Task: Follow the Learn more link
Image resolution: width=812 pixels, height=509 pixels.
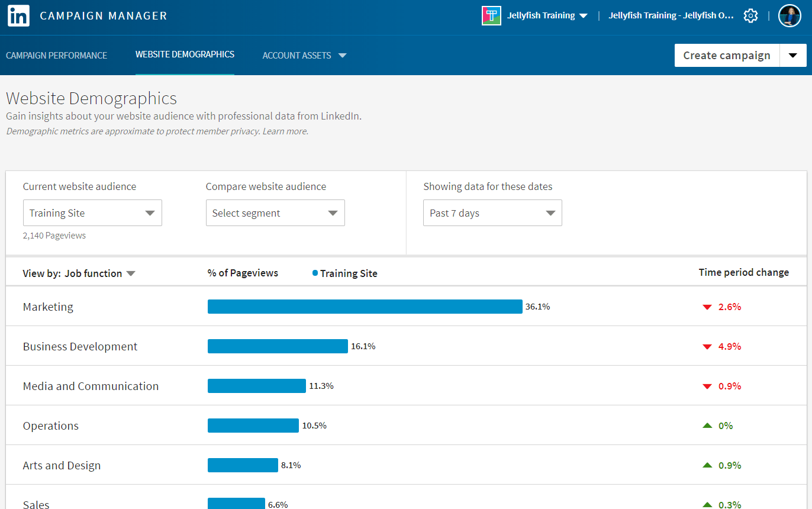Action: (285, 131)
